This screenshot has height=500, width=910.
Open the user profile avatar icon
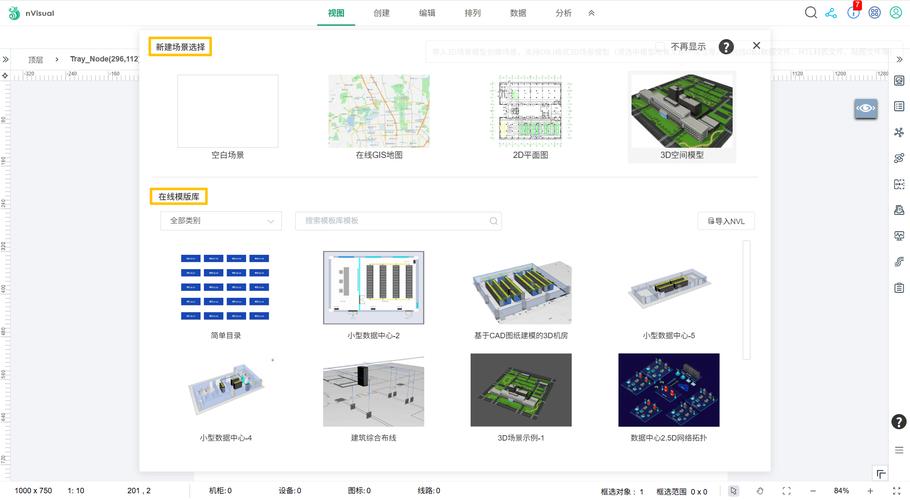(896, 13)
